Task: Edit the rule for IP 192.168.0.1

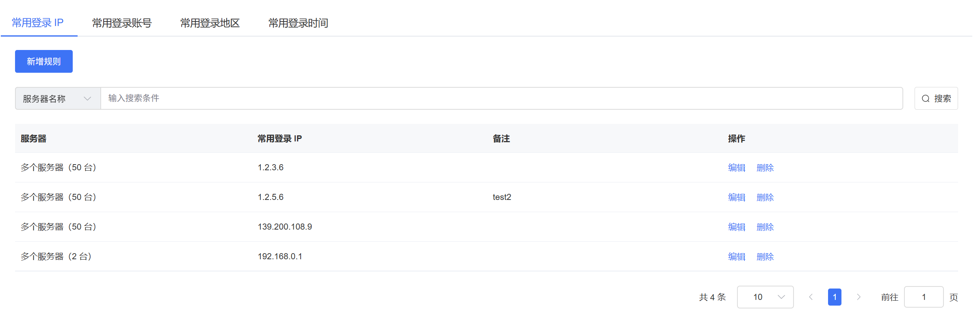Action: 736,257
